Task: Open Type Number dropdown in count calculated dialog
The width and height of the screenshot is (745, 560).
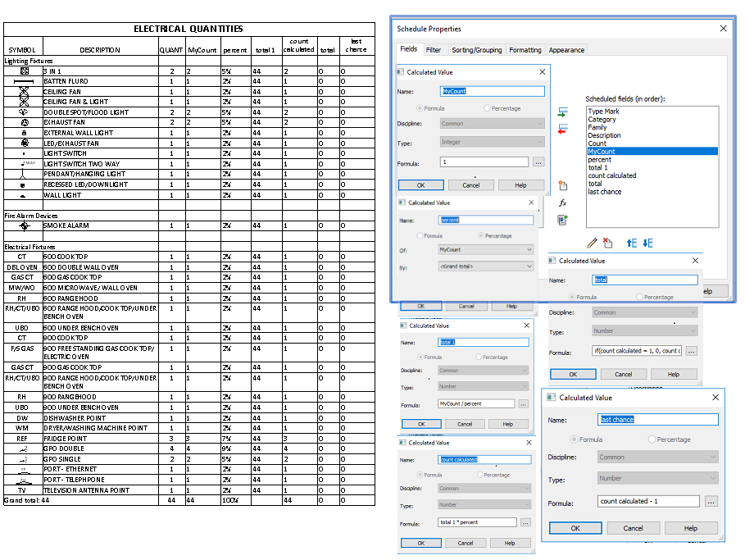Action: point(484,505)
